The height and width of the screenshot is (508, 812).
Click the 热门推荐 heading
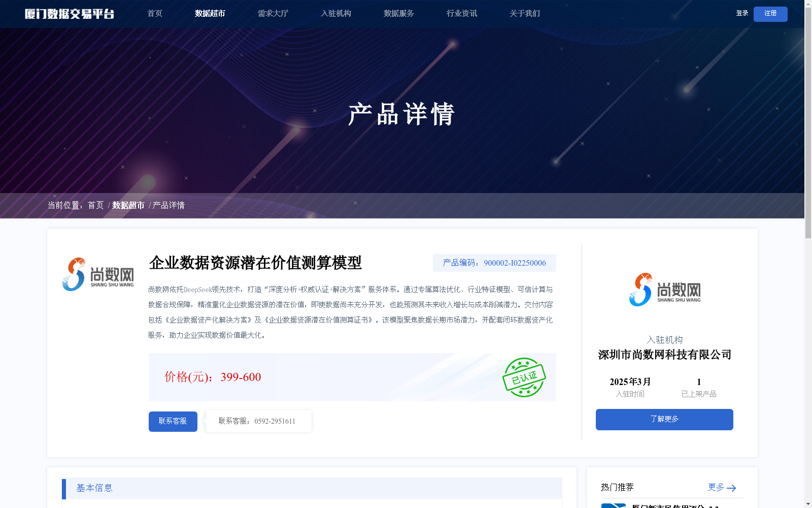(617, 488)
